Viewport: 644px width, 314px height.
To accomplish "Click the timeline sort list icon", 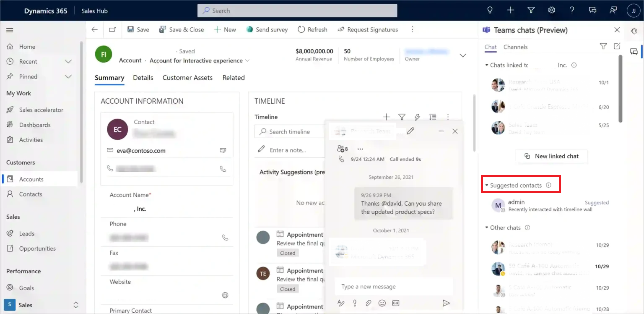I will 433,117.
